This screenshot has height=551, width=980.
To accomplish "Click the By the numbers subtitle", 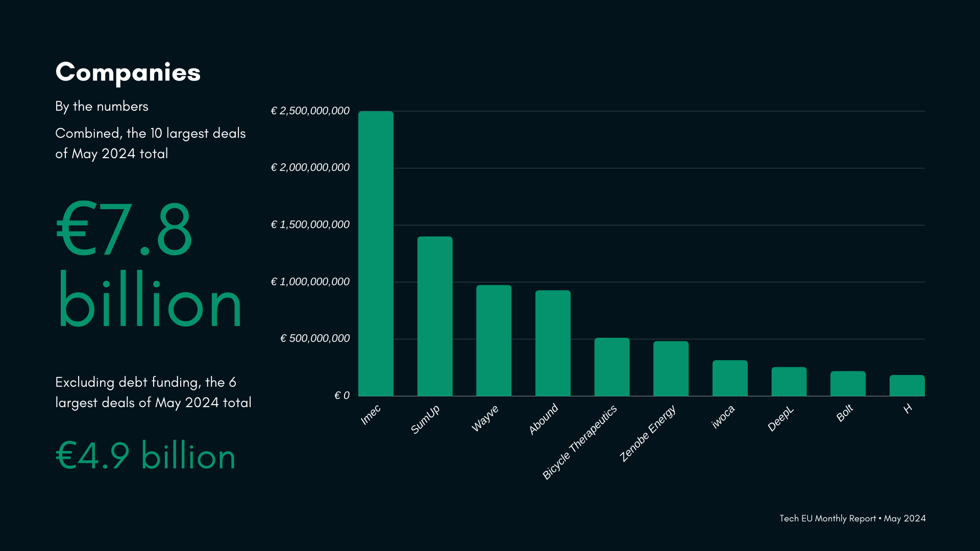I will 102,106.
